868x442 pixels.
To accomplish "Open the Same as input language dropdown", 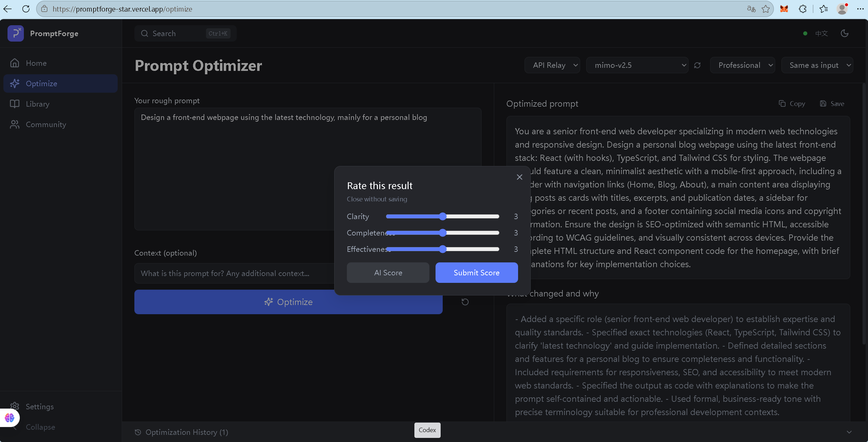I will pos(817,65).
